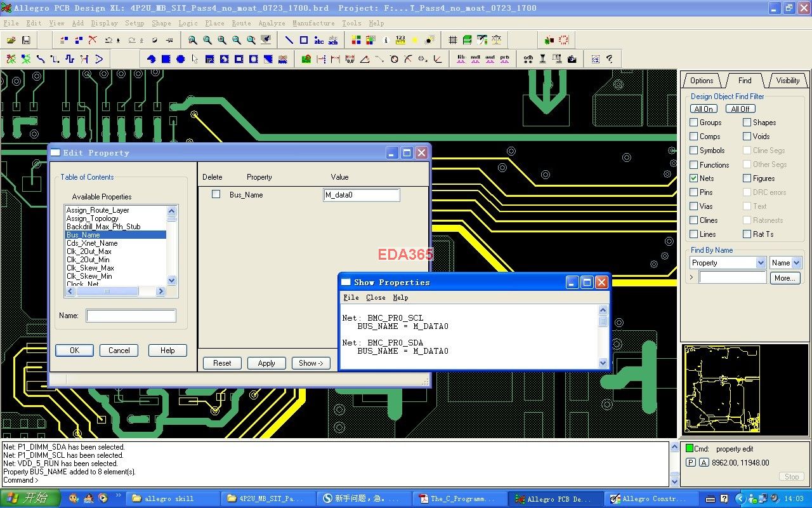This screenshot has height=508, width=812.
Task: Click the Show Element info icon
Action: click(386, 40)
